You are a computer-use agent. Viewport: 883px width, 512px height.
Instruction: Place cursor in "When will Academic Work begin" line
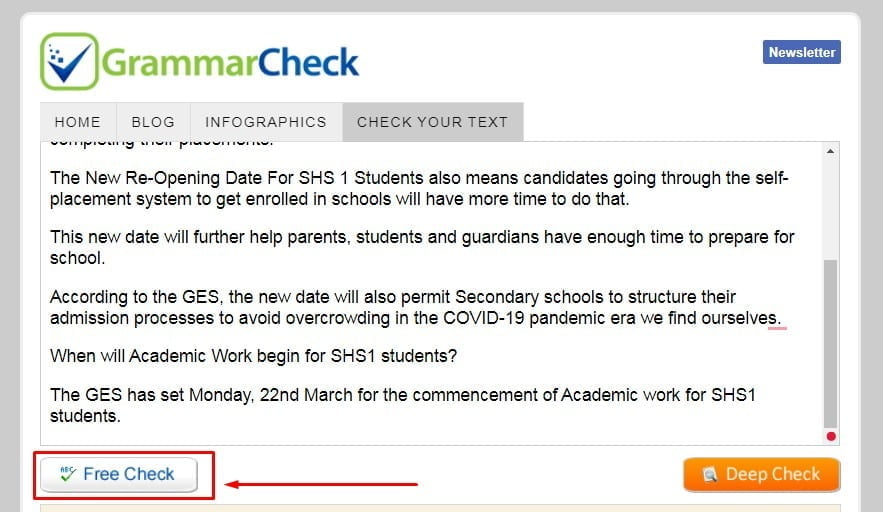[253, 356]
